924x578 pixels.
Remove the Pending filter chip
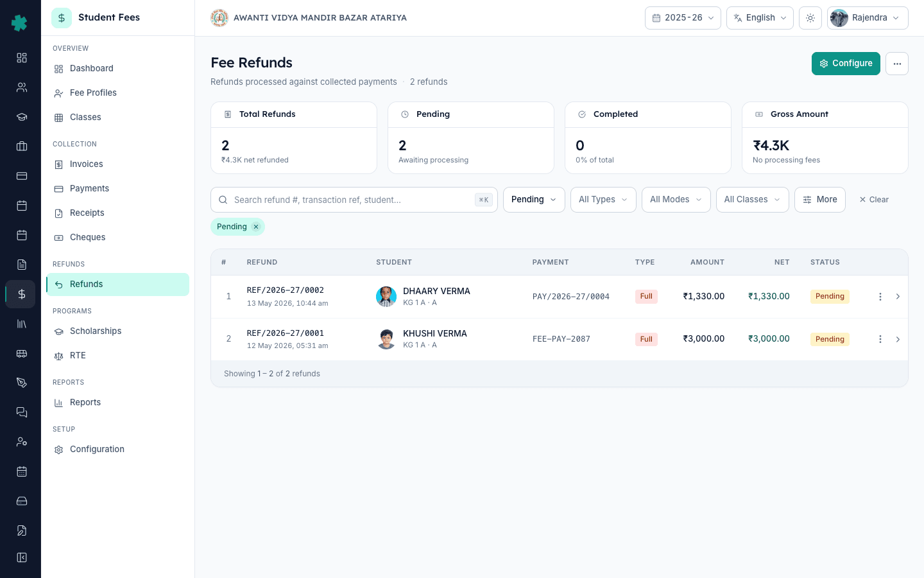pyautogui.click(x=256, y=227)
